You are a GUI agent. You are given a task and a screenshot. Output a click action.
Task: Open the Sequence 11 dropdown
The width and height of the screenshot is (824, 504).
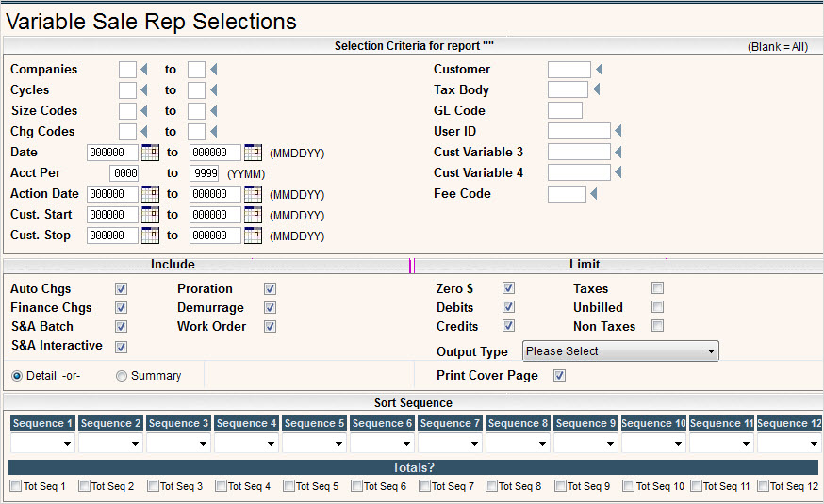coord(721,443)
